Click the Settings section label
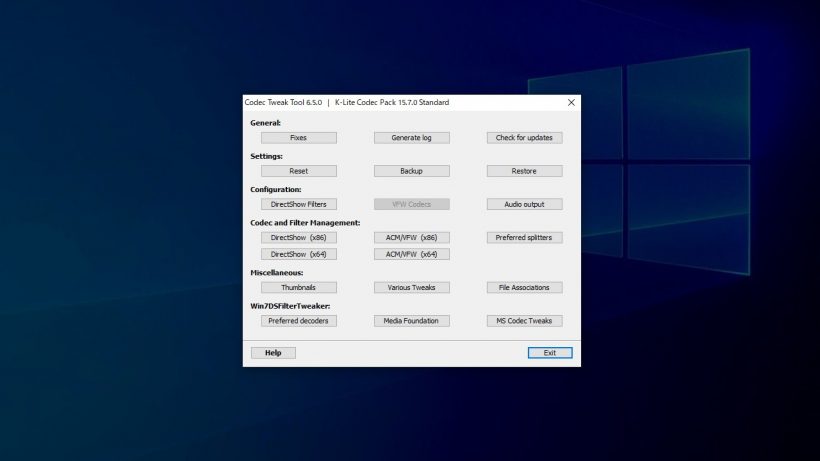The height and width of the screenshot is (461, 820). point(266,156)
